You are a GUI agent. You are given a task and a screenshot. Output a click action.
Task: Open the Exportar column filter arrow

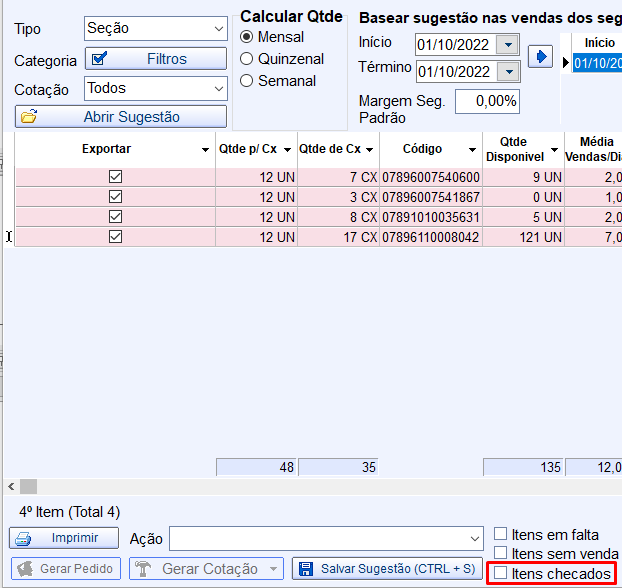205,150
